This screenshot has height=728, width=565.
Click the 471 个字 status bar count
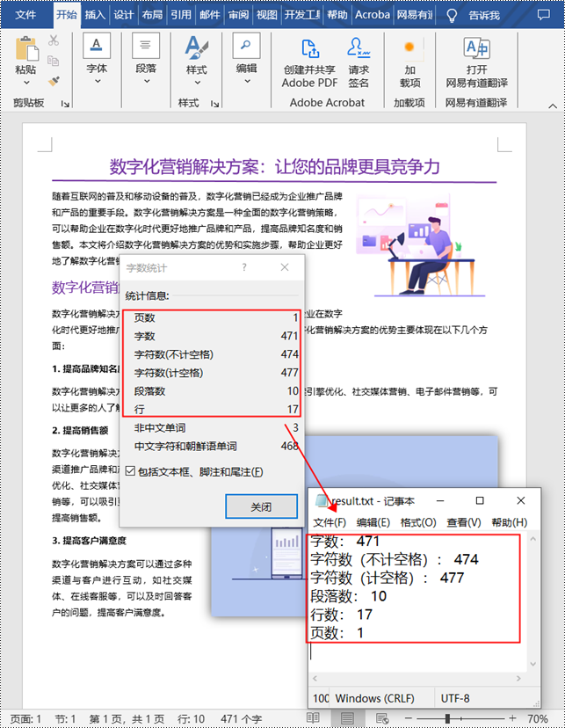tap(242, 718)
